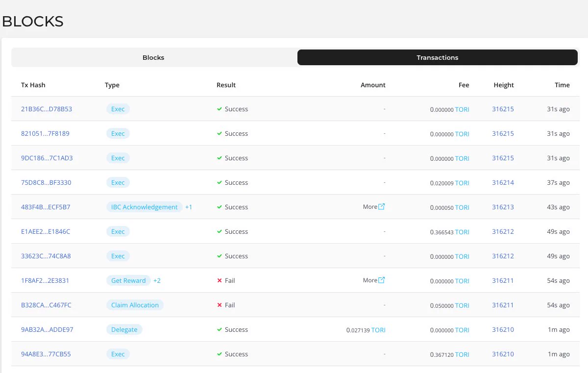Click the Claim Allocation type badge

pos(135,305)
